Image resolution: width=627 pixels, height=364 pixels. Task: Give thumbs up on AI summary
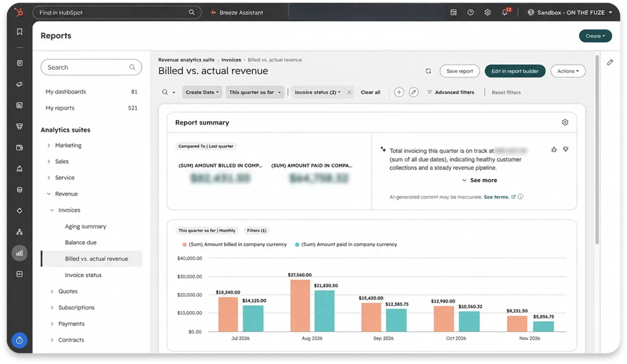(554, 149)
